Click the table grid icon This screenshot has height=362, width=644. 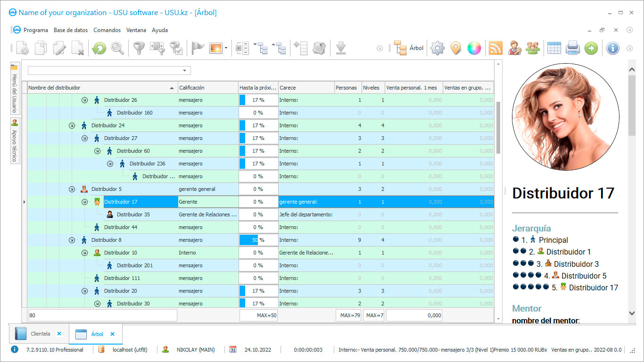[554, 48]
